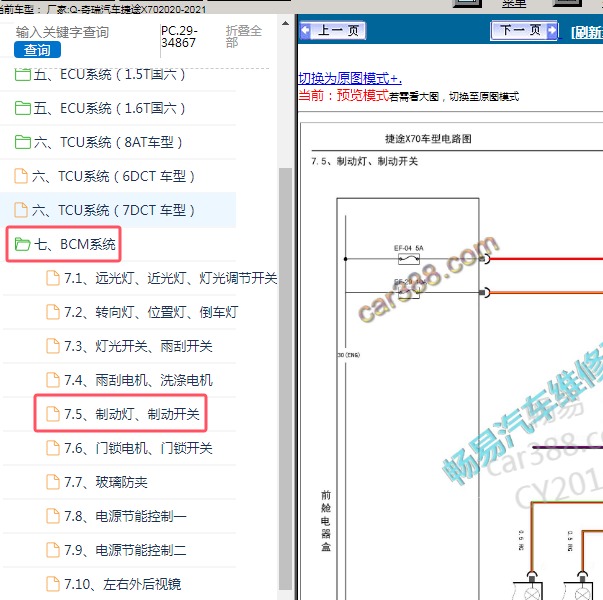
Task: Open 7.2、转向灯、位置灯、倒车灯
Action: pos(151,312)
